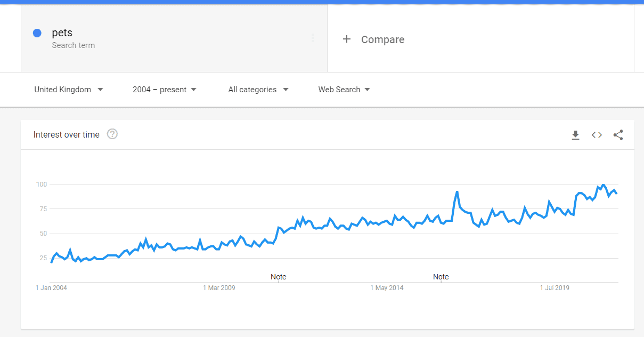Share the Interest over time chart
The width and height of the screenshot is (644, 337).
618,135
